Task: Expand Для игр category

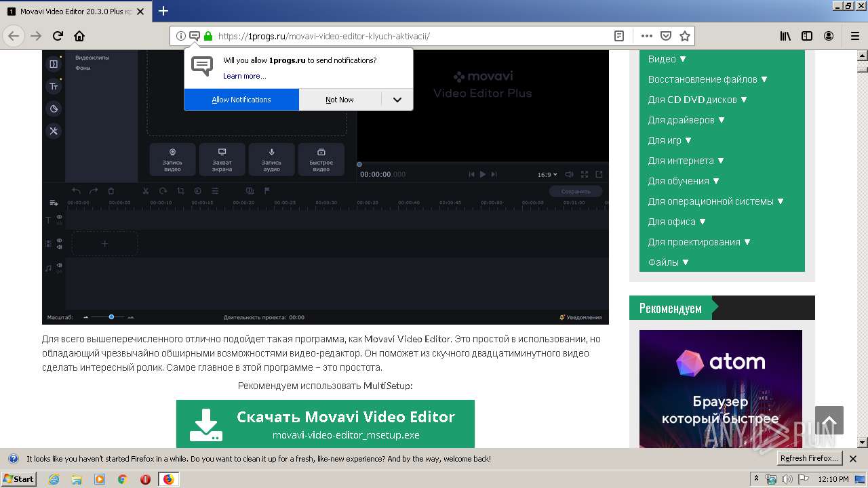Action: click(670, 140)
